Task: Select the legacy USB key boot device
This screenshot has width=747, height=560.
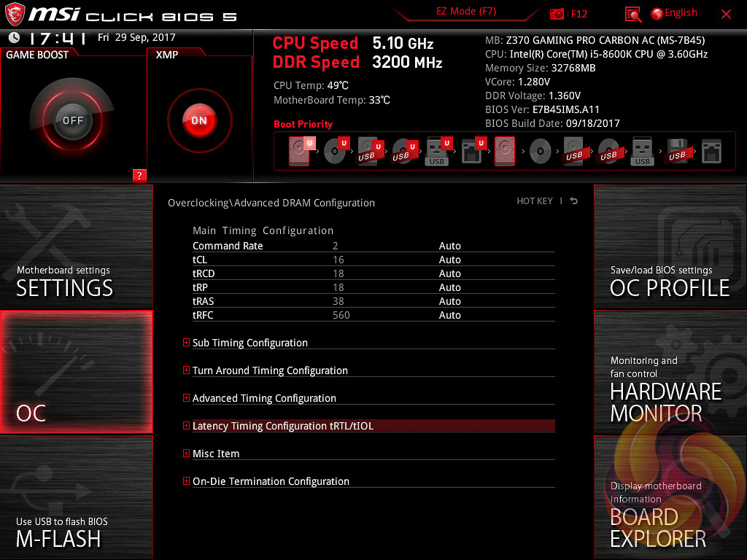Action: pyautogui.click(x=642, y=151)
